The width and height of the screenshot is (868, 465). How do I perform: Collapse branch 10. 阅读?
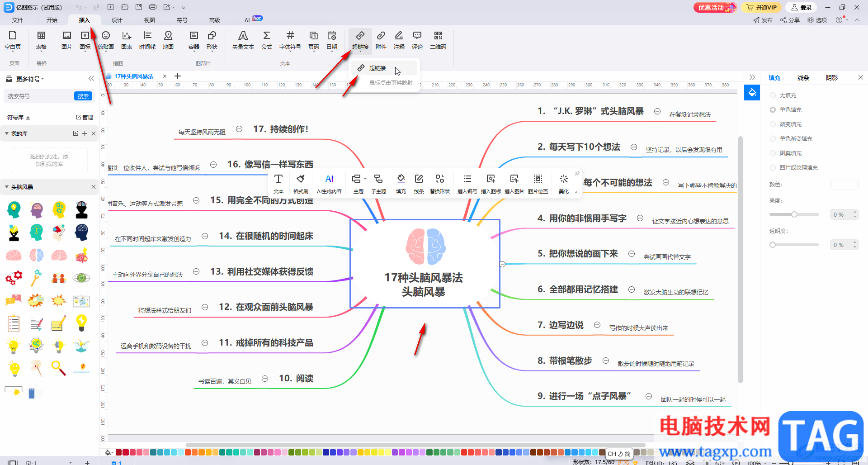point(265,379)
